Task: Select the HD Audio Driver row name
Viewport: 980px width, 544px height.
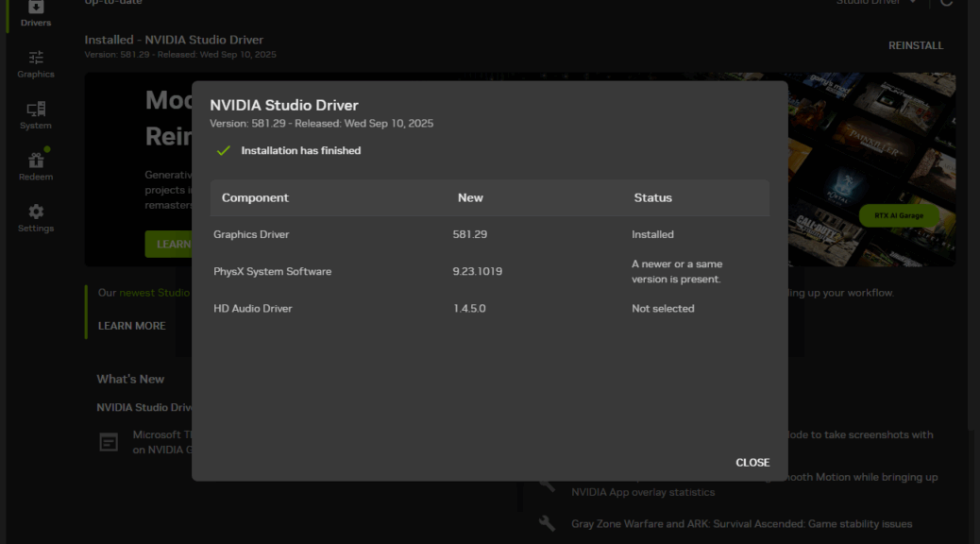Action: 252,308
